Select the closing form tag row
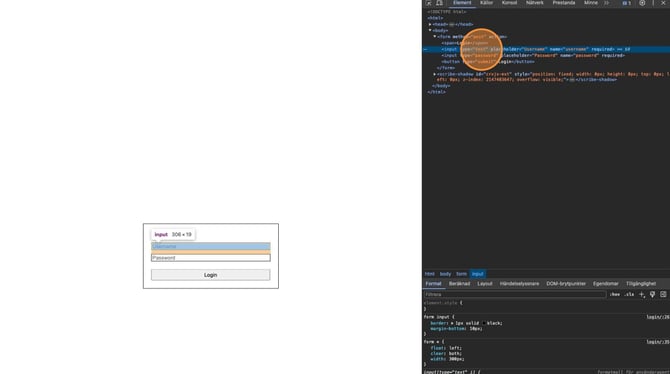Screen dimensions: 670x374 tap(446, 68)
